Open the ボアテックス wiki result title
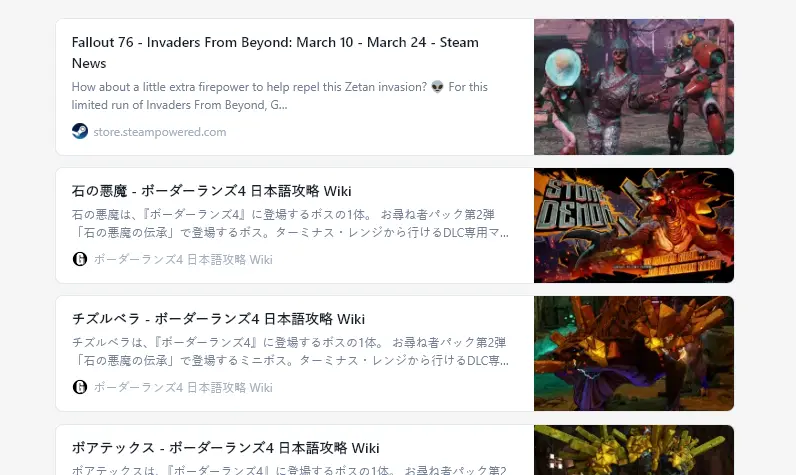 225,448
